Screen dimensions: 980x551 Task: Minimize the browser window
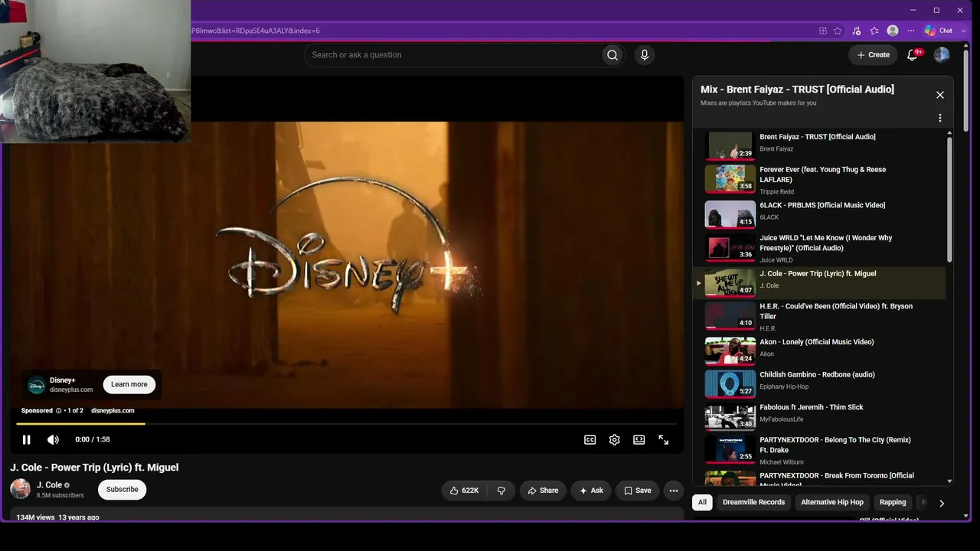912,10
